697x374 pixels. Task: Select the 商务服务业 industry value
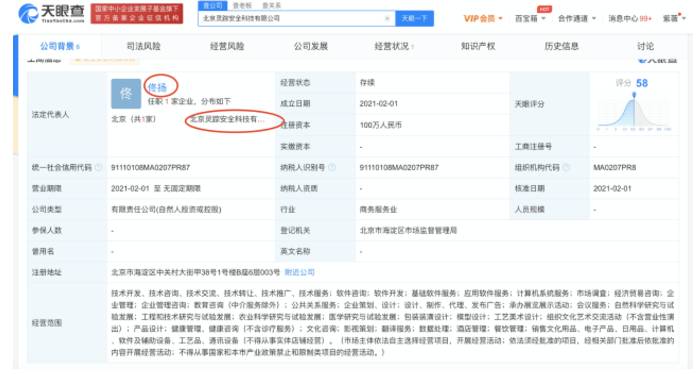click(x=378, y=209)
